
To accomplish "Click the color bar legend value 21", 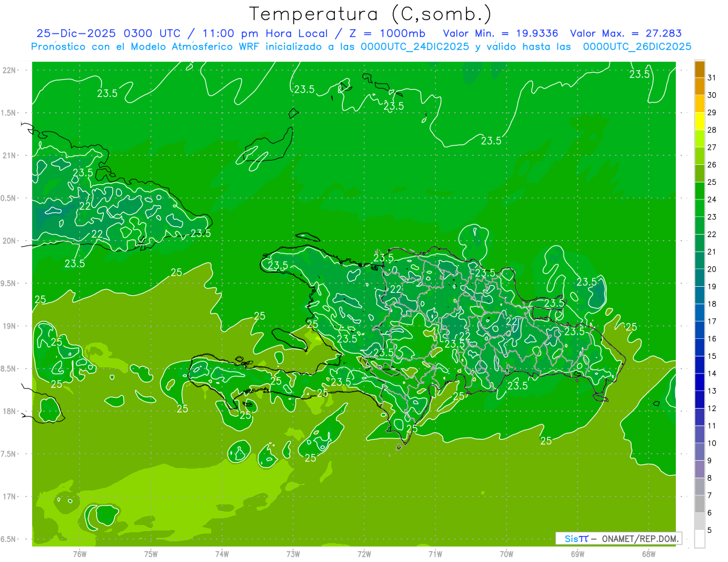I will tap(712, 252).
